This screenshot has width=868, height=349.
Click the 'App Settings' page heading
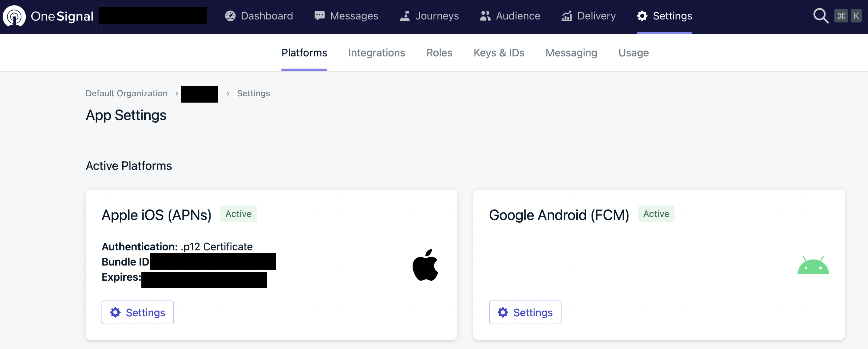coord(126,115)
